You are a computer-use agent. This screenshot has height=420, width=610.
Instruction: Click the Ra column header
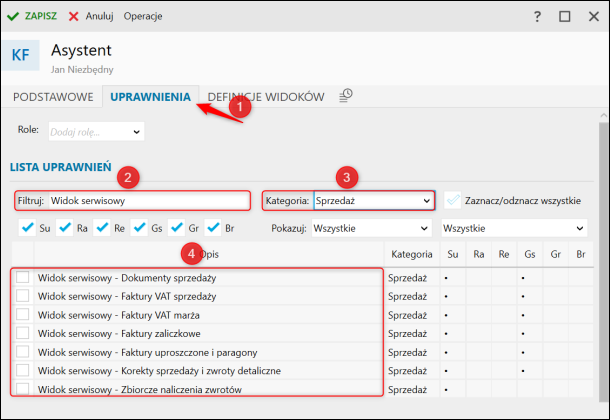pyautogui.click(x=479, y=254)
